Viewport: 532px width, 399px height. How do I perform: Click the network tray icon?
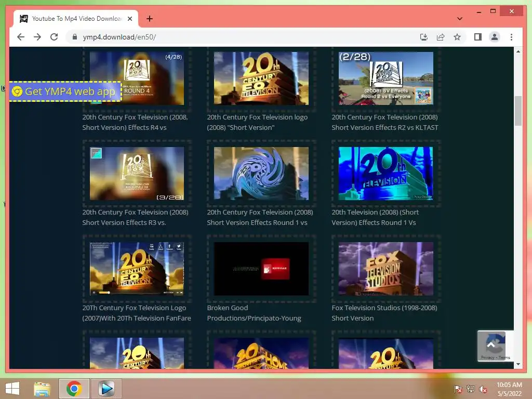tap(471, 389)
